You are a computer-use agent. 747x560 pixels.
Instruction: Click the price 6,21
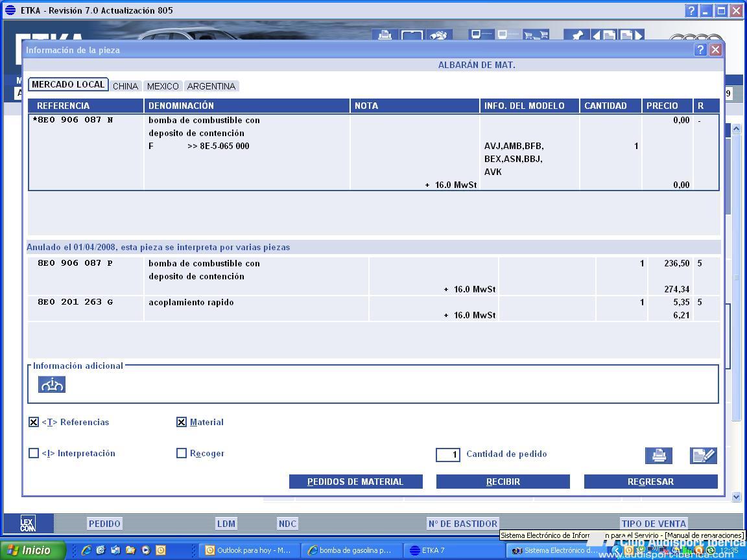(682, 315)
